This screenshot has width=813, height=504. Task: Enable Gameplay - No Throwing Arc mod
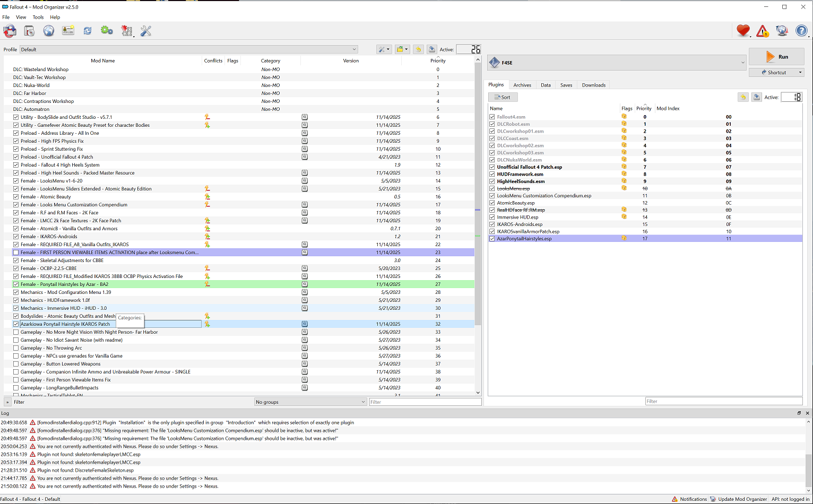click(16, 348)
